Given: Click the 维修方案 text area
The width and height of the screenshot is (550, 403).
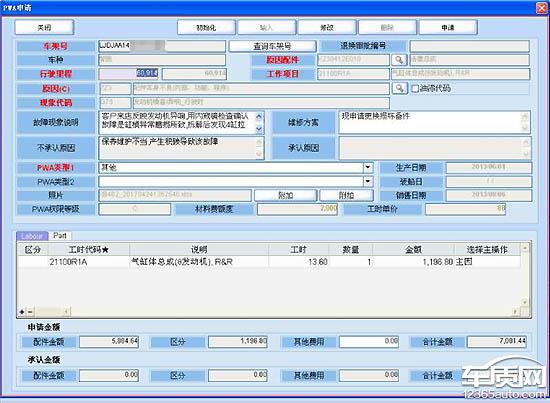Looking at the screenshot, I should [435, 122].
